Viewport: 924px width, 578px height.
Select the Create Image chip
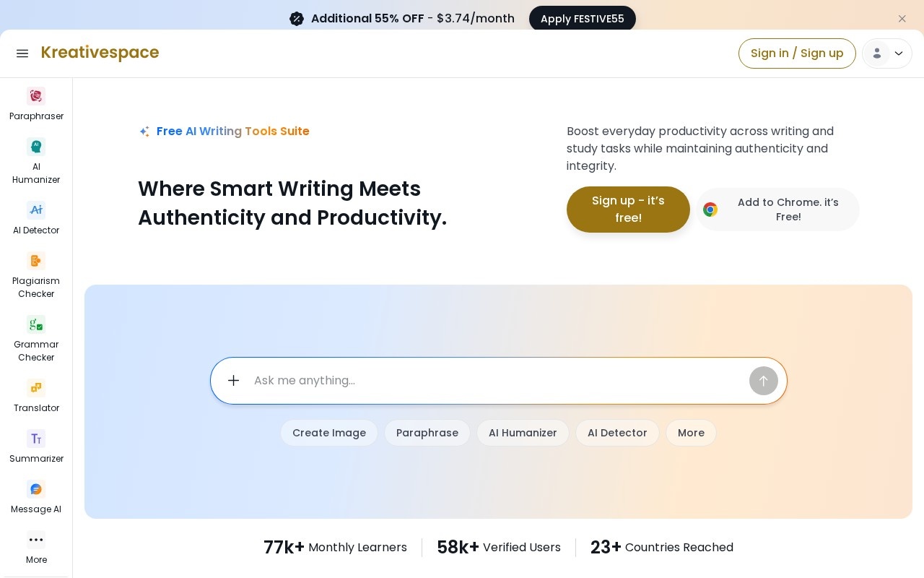click(x=329, y=433)
